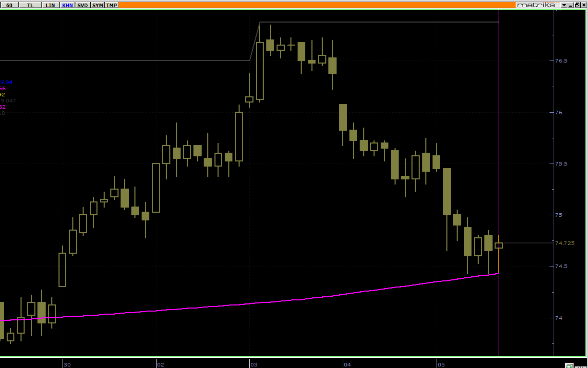Click the 75.5 price axis label

[561, 164]
